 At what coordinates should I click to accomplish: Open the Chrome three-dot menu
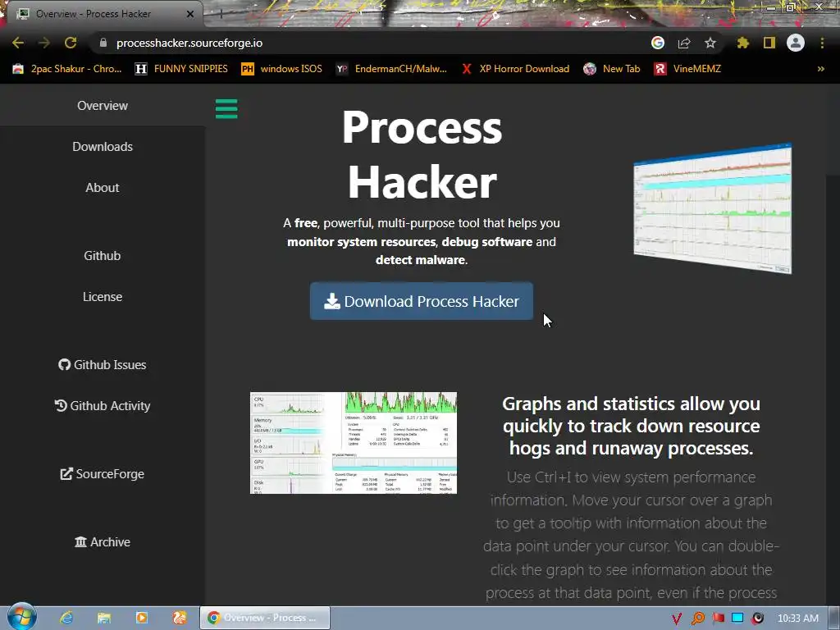(x=822, y=43)
